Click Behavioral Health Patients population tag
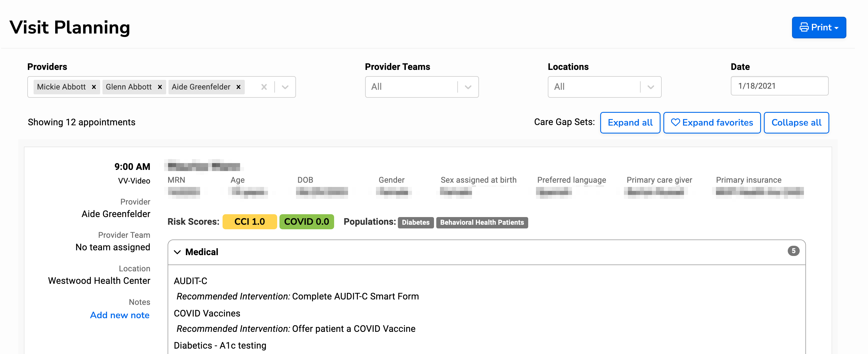The image size is (868, 354). (482, 222)
